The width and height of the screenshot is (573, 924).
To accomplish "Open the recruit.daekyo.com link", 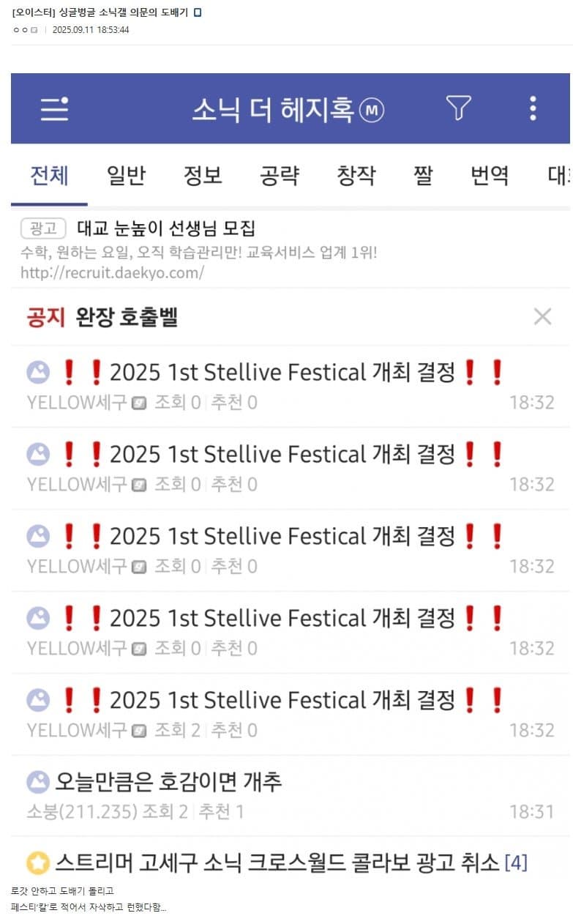I will (x=112, y=273).
